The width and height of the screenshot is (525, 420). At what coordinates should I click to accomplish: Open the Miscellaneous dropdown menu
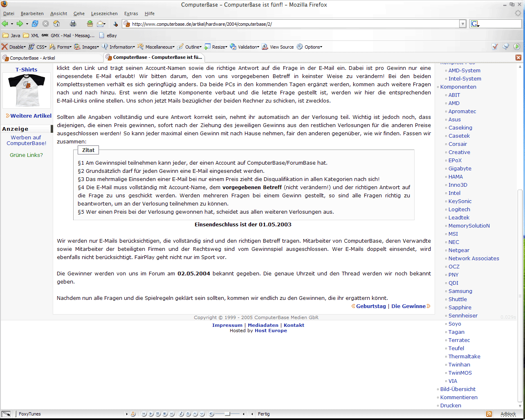[x=156, y=47]
